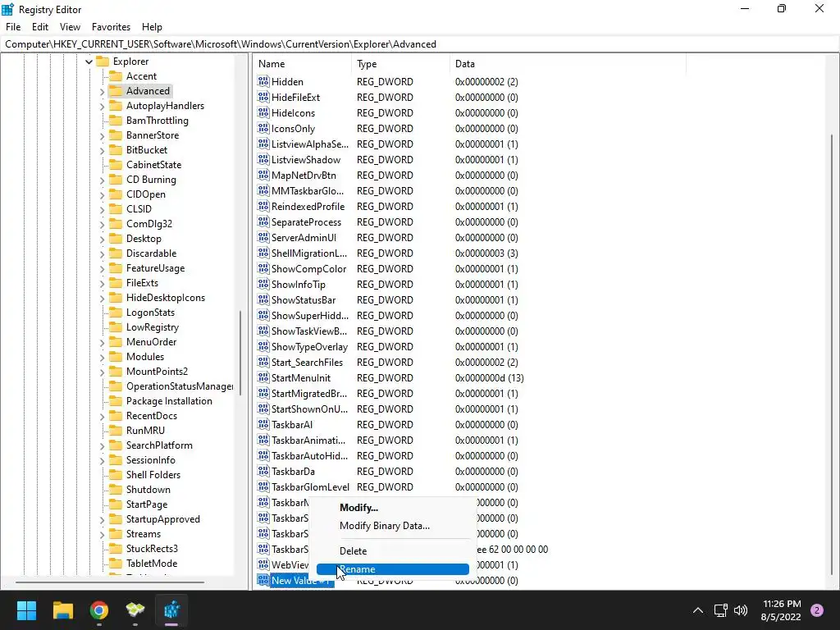Image resolution: width=840 pixels, height=630 pixels.
Task: Click the ServerAdminUI DWORD icon
Action: click(263, 237)
